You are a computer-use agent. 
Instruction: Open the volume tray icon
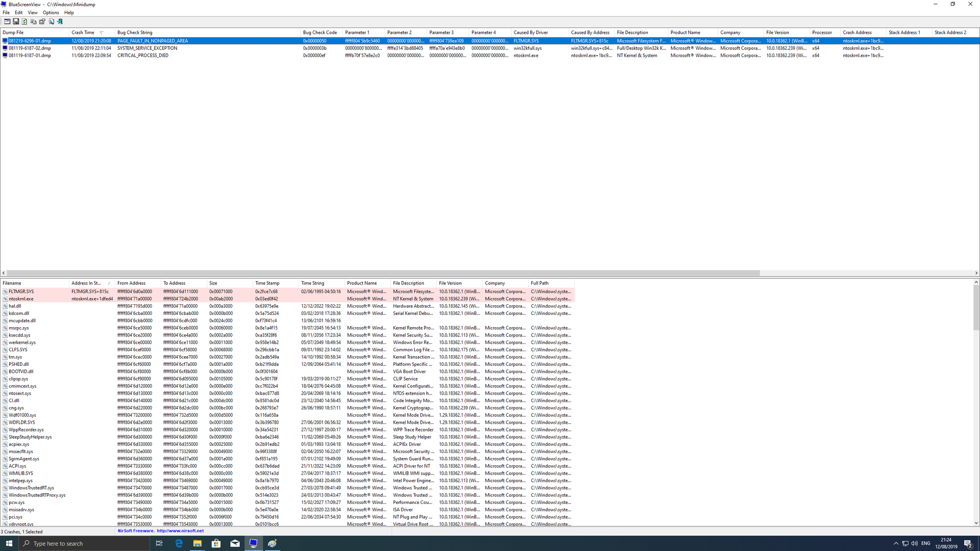tap(914, 543)
